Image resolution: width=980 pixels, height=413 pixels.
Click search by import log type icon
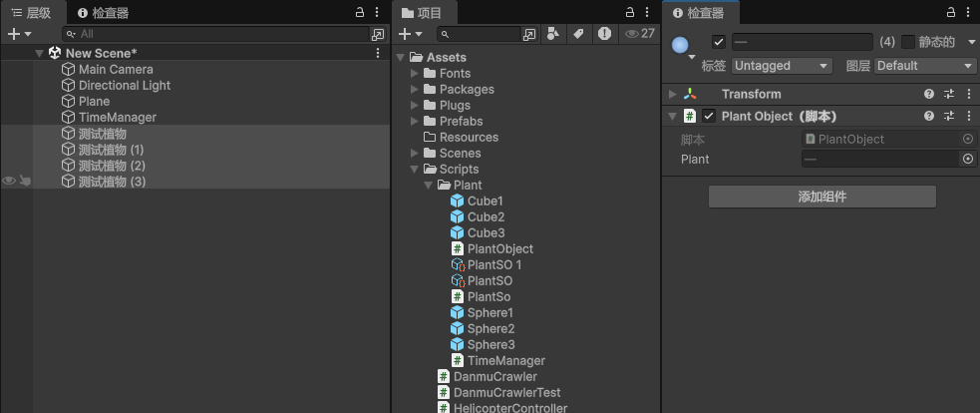click(x=604, y=34)
